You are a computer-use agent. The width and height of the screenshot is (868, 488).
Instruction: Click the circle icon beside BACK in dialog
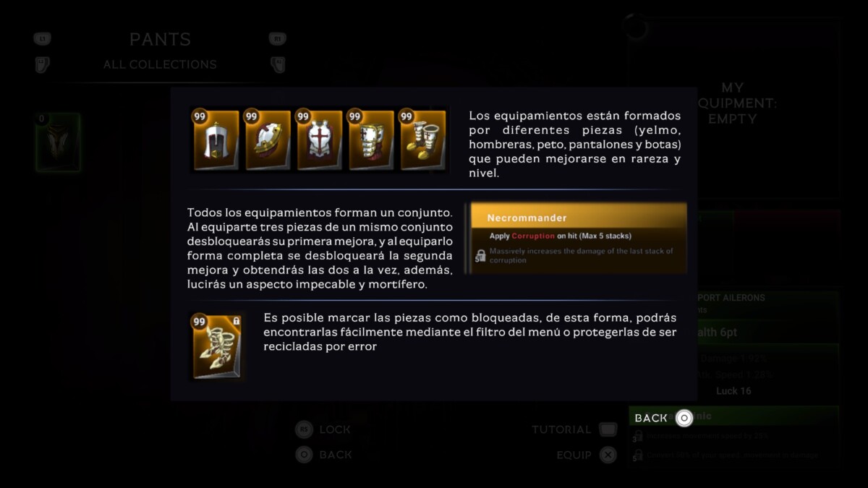click(x=684, y=418)
